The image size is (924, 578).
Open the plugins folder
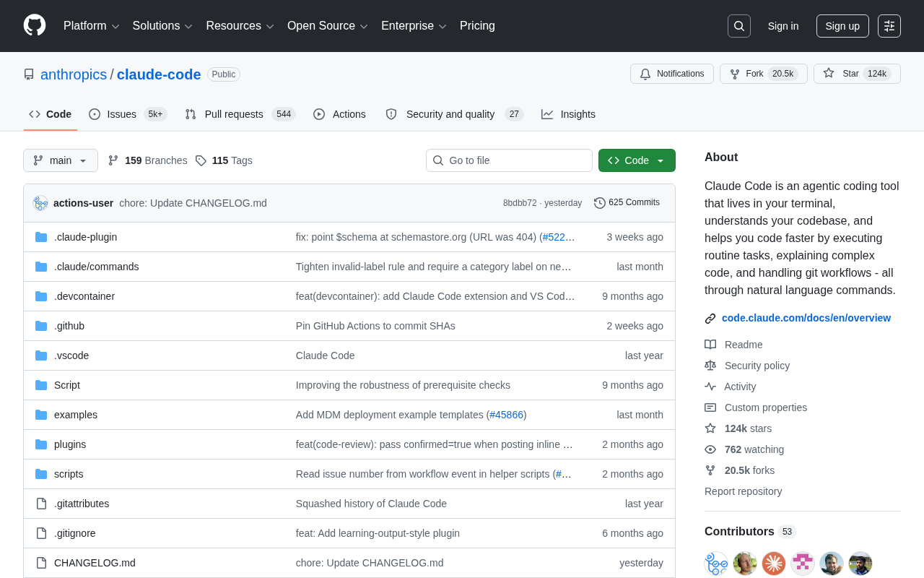[70, 444]
